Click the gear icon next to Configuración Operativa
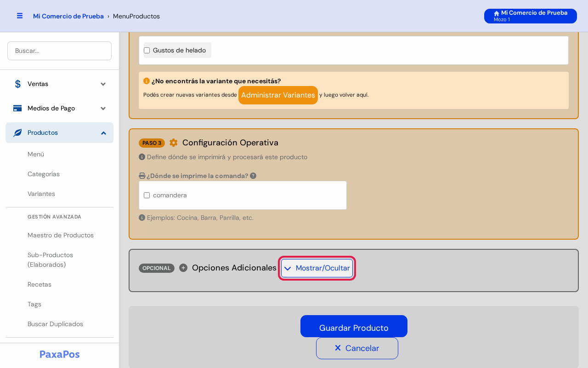This screenshot has width=588, height=368. point(174,143)
